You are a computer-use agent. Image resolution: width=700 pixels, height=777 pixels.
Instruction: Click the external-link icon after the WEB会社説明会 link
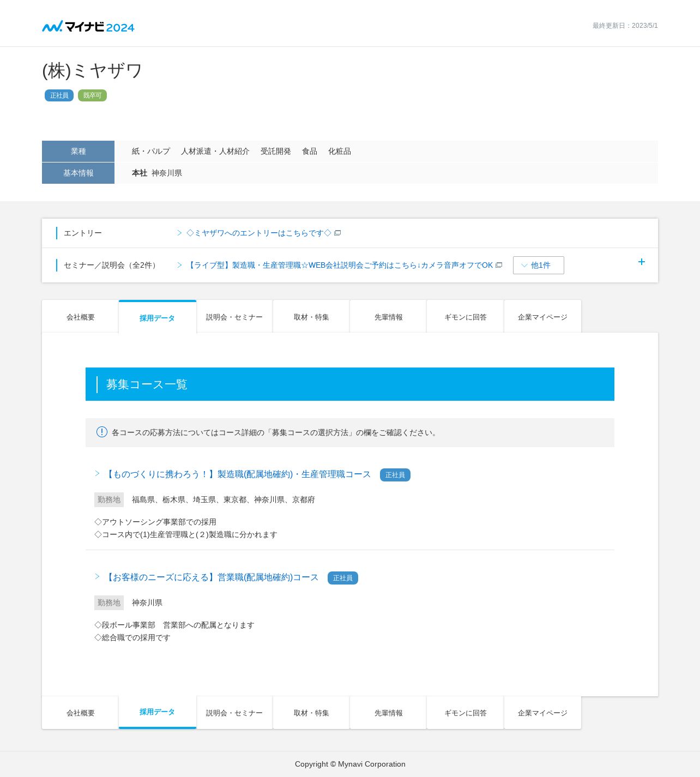click(x=499, y=265)
